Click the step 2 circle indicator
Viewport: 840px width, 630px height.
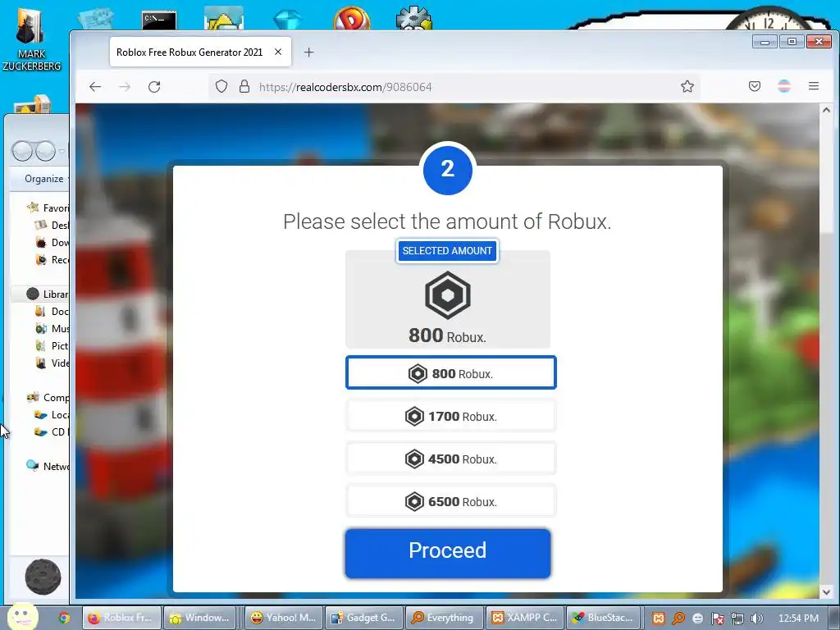pyautogui.click(x=448, y=170)
